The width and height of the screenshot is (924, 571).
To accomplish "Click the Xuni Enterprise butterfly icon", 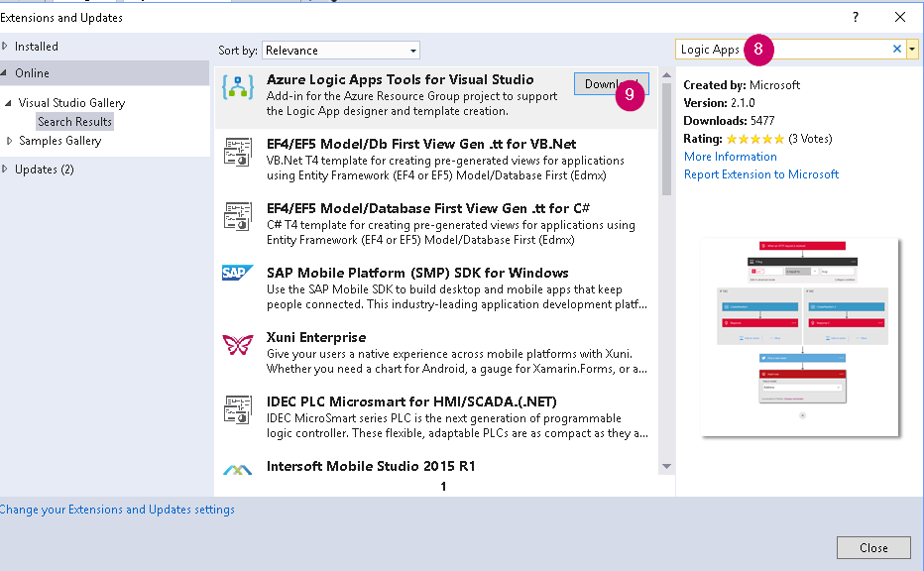I will click(238, 345).
